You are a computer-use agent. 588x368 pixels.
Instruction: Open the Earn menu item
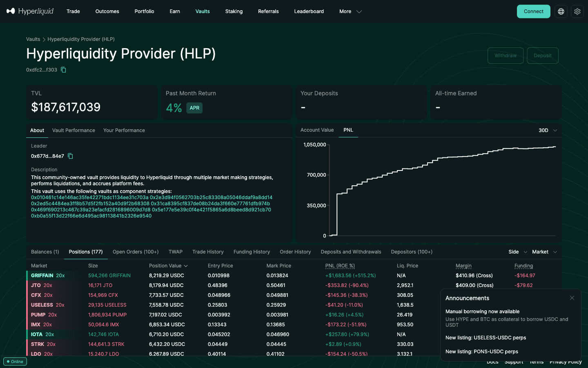pos(175,11)
